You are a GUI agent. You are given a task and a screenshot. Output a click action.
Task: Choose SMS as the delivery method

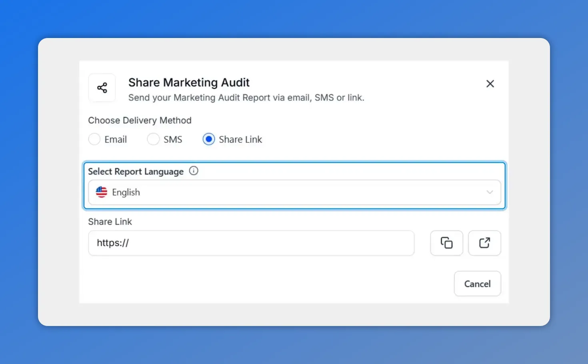[153, 139]
